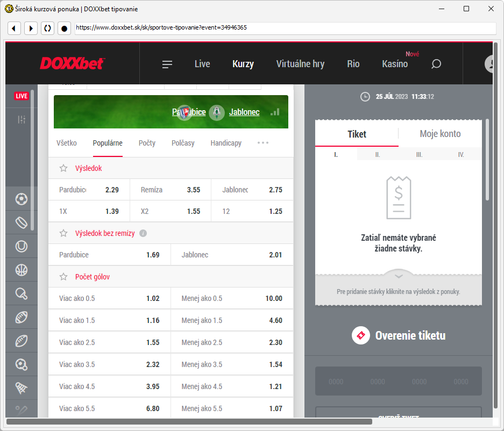Open the user profile avatar
Screen dimensions: 504x431
pos(488,64)
